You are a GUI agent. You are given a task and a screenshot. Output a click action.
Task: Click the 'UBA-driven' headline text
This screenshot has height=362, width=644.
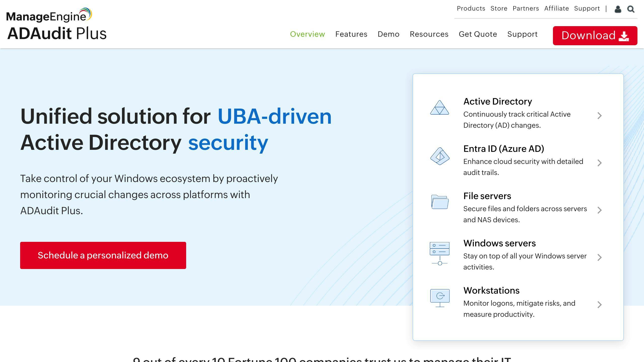pyautogui.click(x=275, y=116)
